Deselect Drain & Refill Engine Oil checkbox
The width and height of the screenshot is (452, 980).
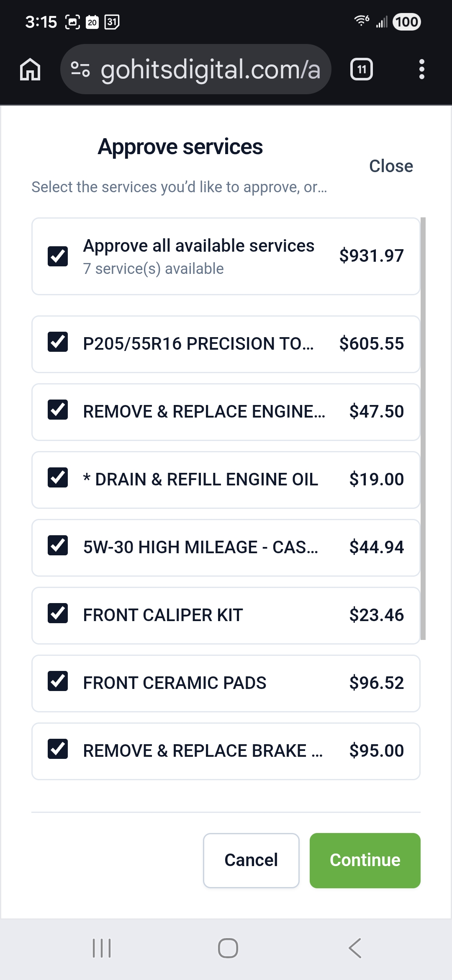[58, 477]
